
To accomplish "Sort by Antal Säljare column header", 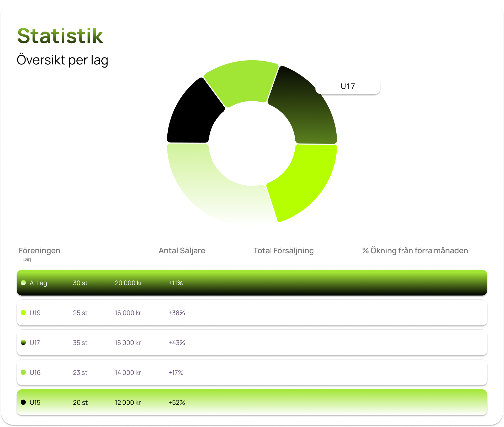I will click(182, 250).
